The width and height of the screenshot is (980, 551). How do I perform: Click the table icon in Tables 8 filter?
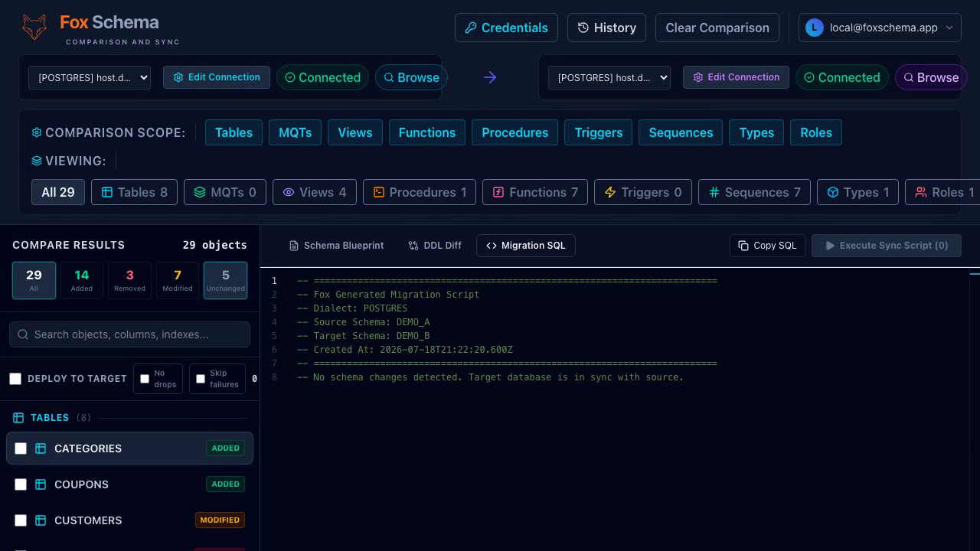click(x=107, y=192)
